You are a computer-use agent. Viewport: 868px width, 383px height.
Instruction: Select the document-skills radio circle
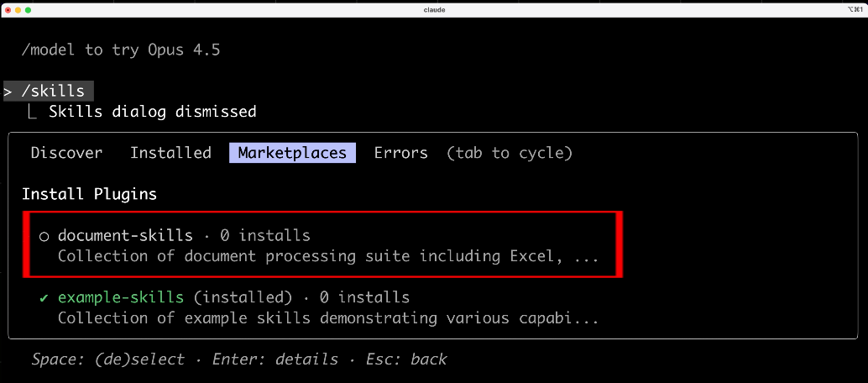point(44,236)
